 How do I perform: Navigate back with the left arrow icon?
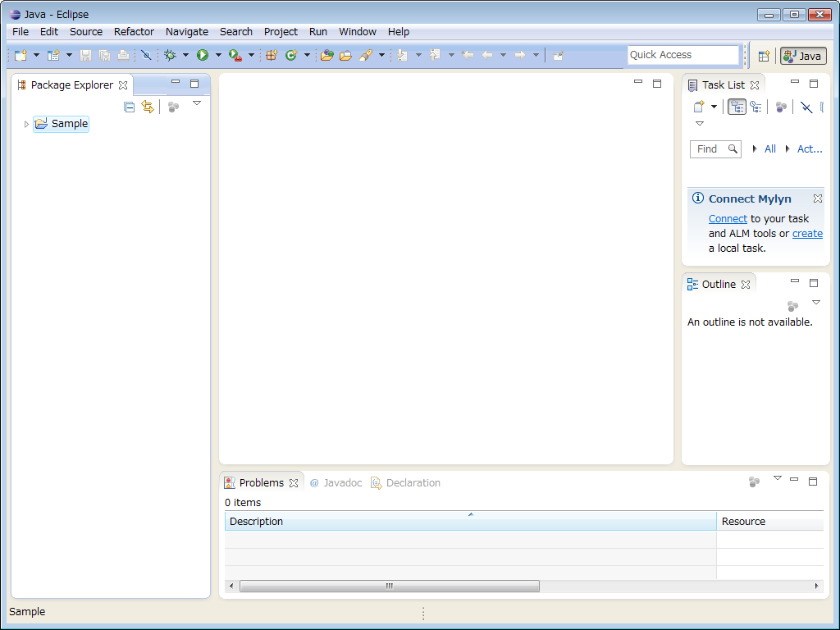487,55
